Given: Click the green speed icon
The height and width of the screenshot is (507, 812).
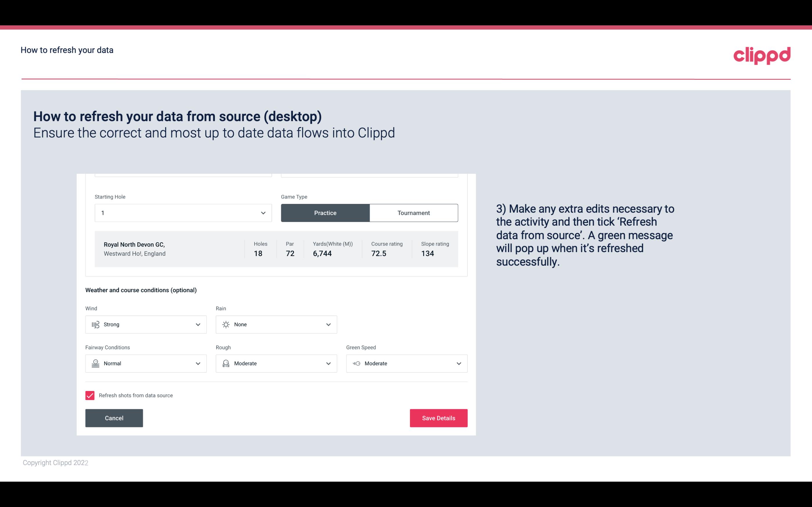Looking at the screenshot, I should (x=356, y=363).
